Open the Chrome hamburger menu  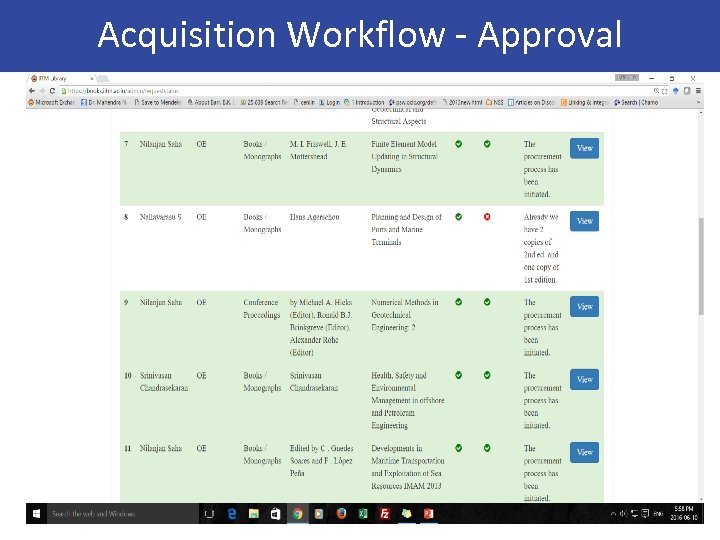698,91
